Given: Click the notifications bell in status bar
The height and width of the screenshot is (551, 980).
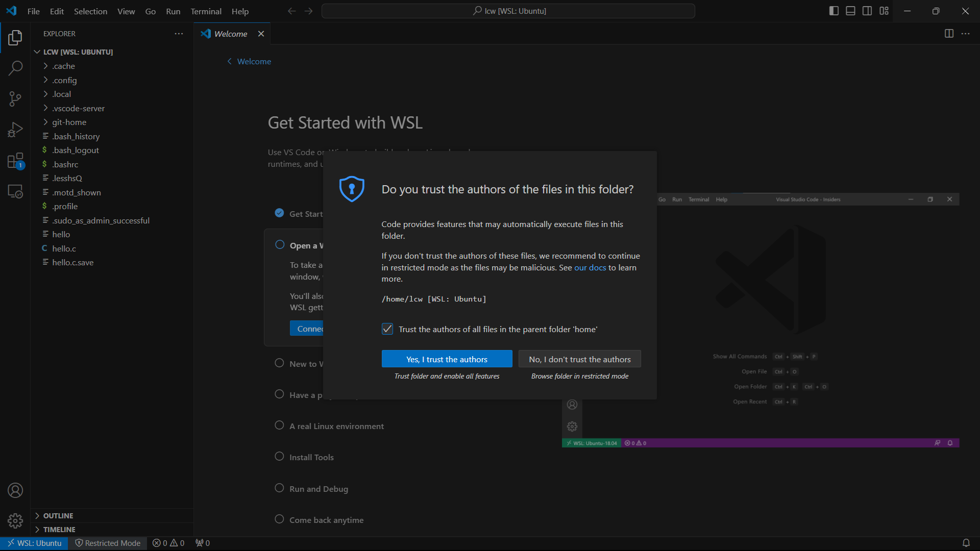Looking at the screenshot, I should coord(966,543).
